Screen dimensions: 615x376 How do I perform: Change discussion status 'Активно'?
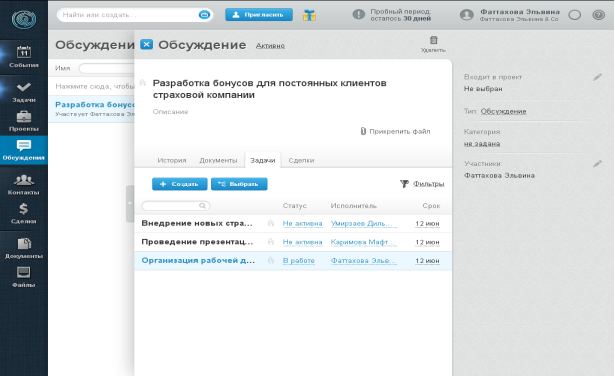270,46
